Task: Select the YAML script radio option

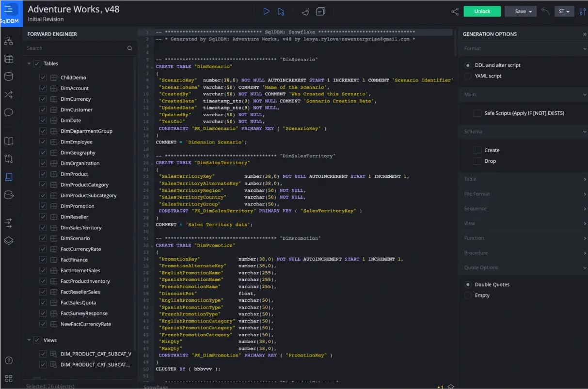Action: (468, 76)
